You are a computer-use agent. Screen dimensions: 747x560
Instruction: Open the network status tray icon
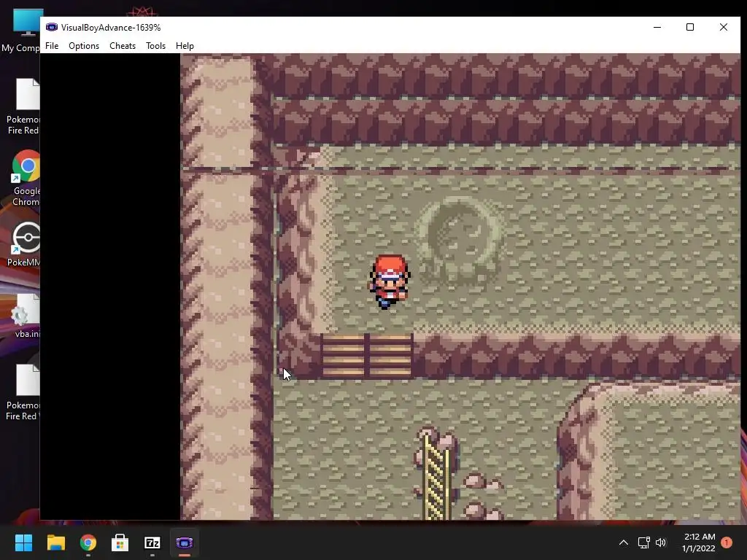(643, 542)
